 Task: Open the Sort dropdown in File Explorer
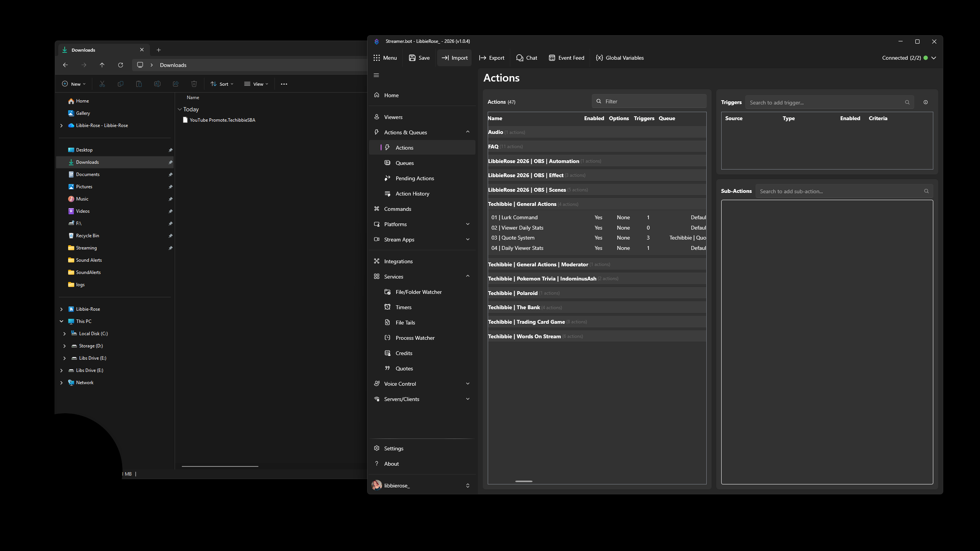tap(222, 84)
